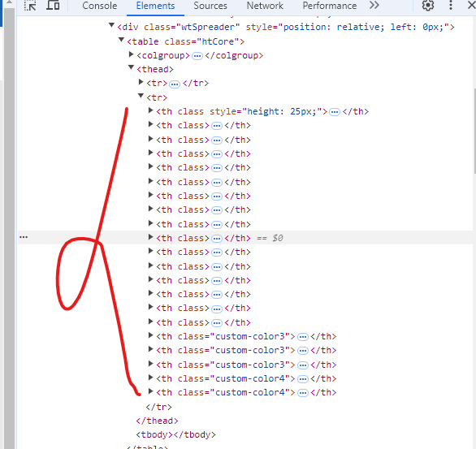Collapse the table htCore node
476x449 pixels.
coord(121,40)
